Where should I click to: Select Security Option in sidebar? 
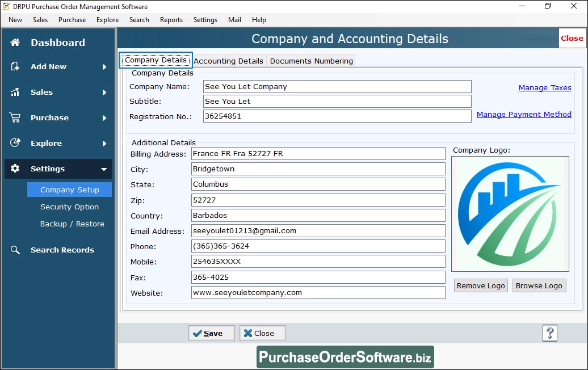click(x=69, y=207)
